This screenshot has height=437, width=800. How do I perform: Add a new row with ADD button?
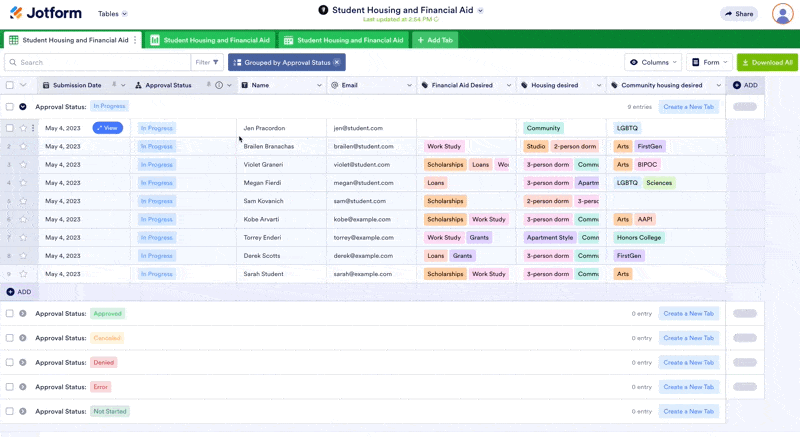18,292
